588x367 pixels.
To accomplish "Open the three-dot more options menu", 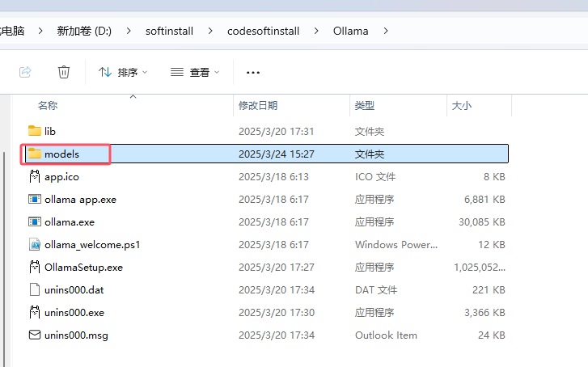I will (x=253, y=73).
